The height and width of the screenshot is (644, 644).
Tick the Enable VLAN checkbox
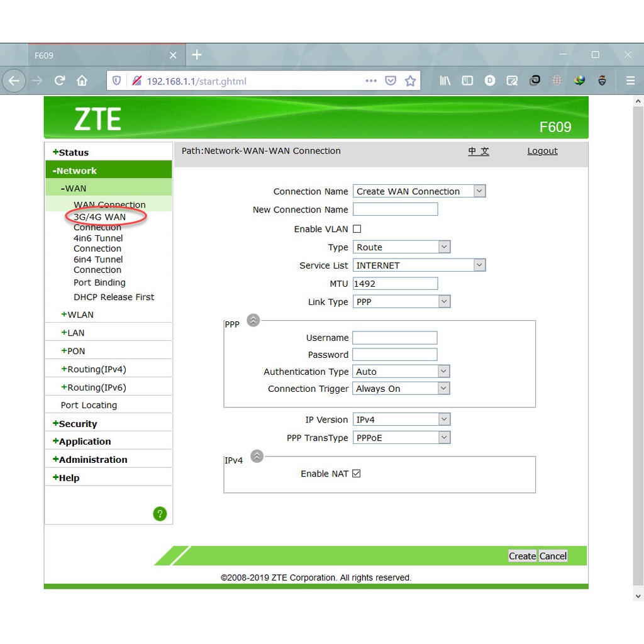pyautogui.click(x=357, y=229)
